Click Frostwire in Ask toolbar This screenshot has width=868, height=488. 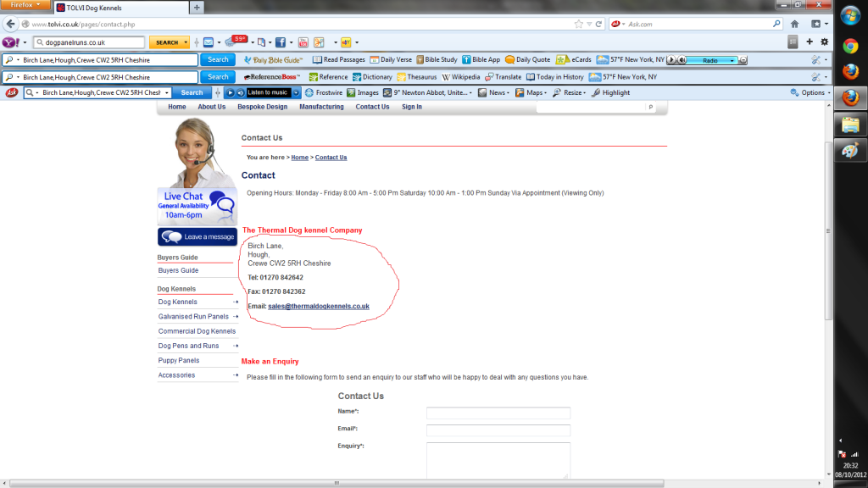click(x=324, y=92)
